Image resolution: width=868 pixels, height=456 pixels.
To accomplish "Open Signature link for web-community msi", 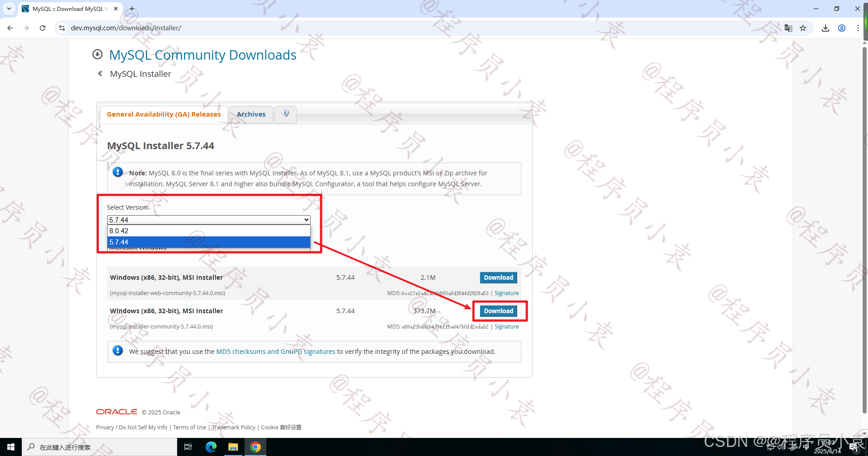I will pos(506,293).
